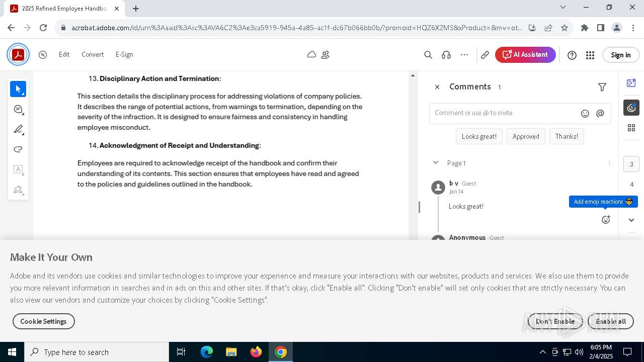Open the share with people icon
The height and width of the screenshot is (362, 644).
326,54
